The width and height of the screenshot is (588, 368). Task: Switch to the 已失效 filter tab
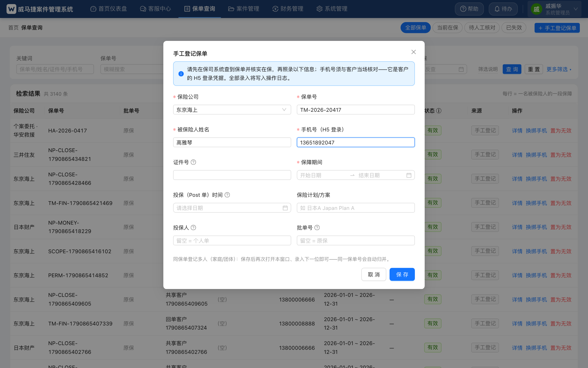514,28
